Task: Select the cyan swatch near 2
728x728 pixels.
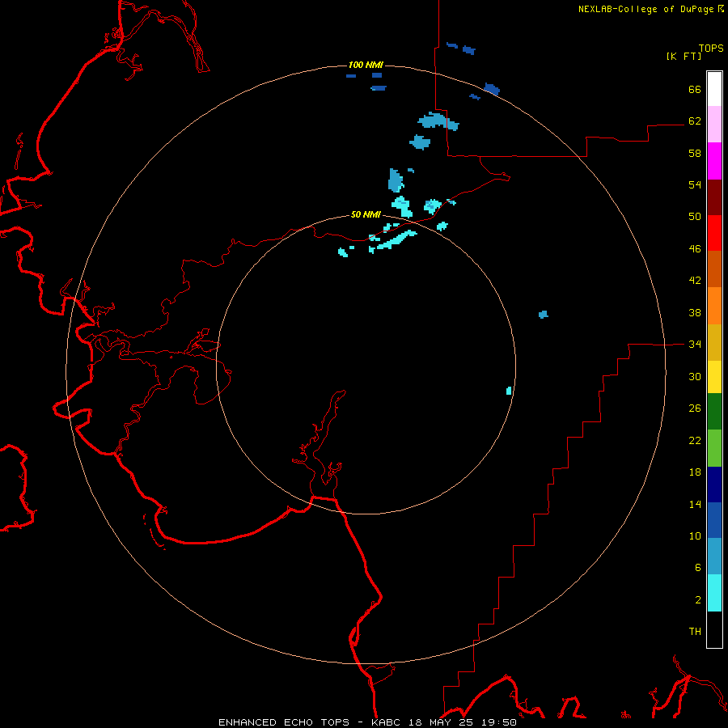Action: point(714,593)
